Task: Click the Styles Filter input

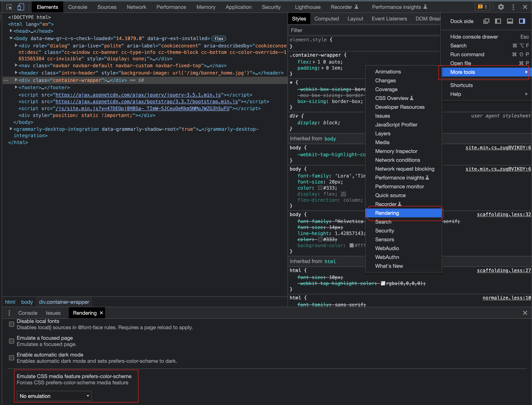Action: coord(364,30)
